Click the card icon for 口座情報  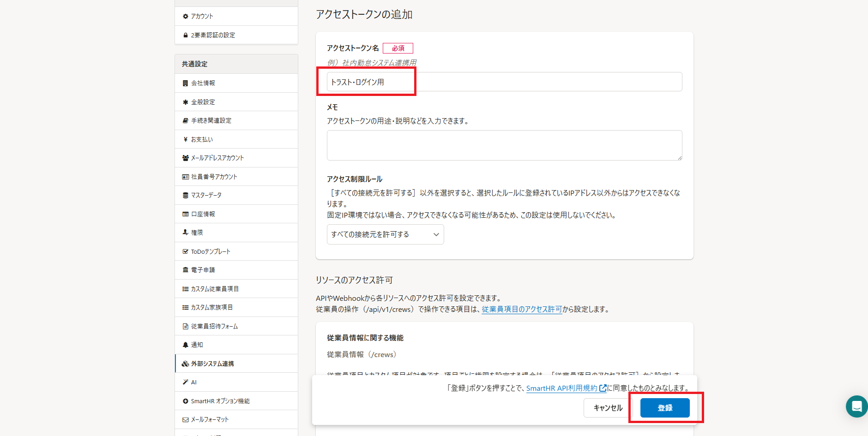tap(186, 214)
